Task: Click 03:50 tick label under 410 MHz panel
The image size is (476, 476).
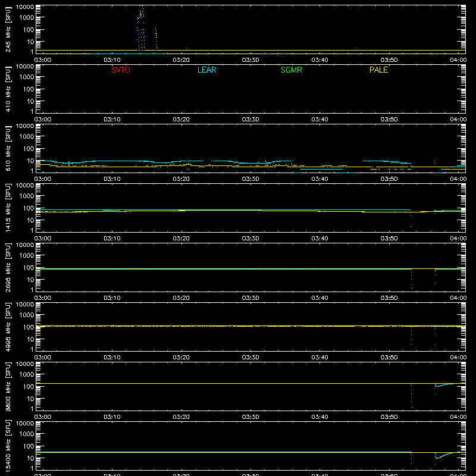Action: pos(389,120)
